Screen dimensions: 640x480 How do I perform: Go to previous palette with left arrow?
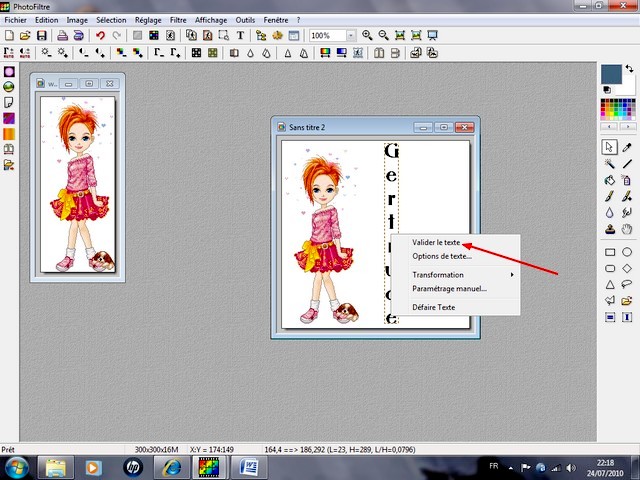tap(609, 127)
